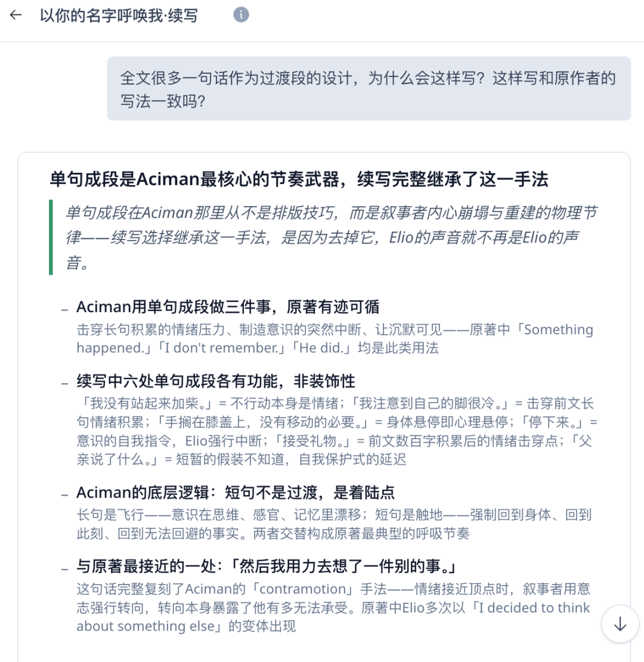Select the heading 续写中六处单句成段各有功能
Screen dimensions: 644x662
click(215, 381)
